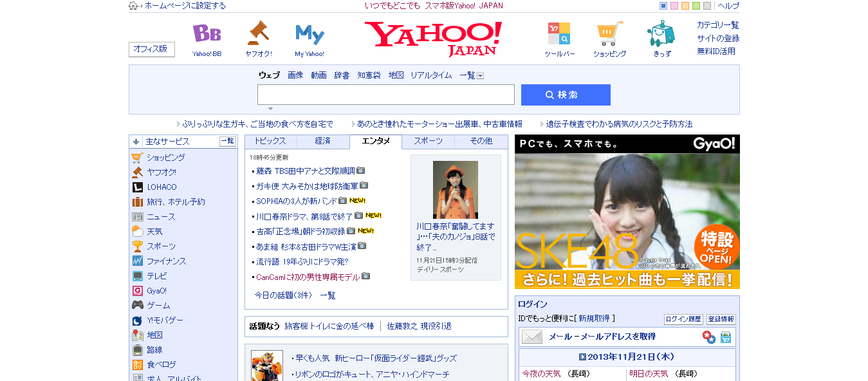This screenshot has width=868, height=381.
Task: Focus the main search input field
Action: [x=386, y=95]
